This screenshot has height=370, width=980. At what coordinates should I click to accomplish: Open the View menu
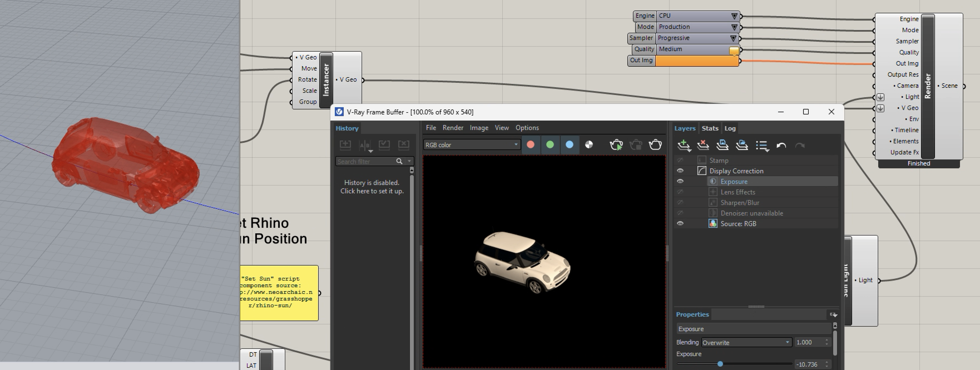click(x=501, y=128)
